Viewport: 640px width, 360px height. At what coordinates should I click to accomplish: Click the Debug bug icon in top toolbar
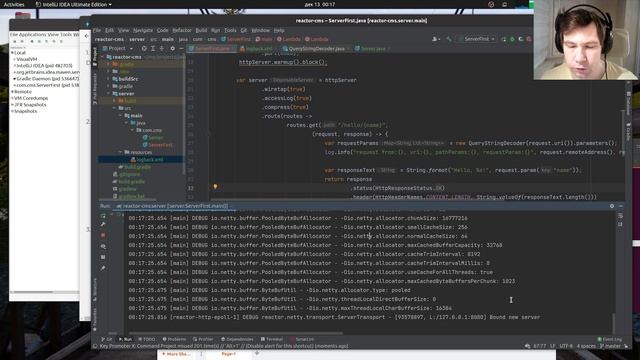(x=512, y=39)
